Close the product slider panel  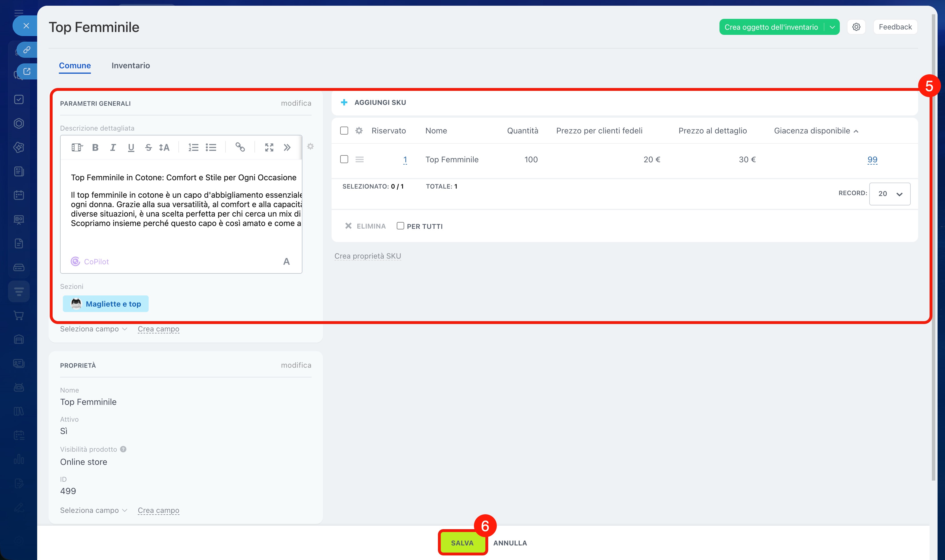click(26, 26)
